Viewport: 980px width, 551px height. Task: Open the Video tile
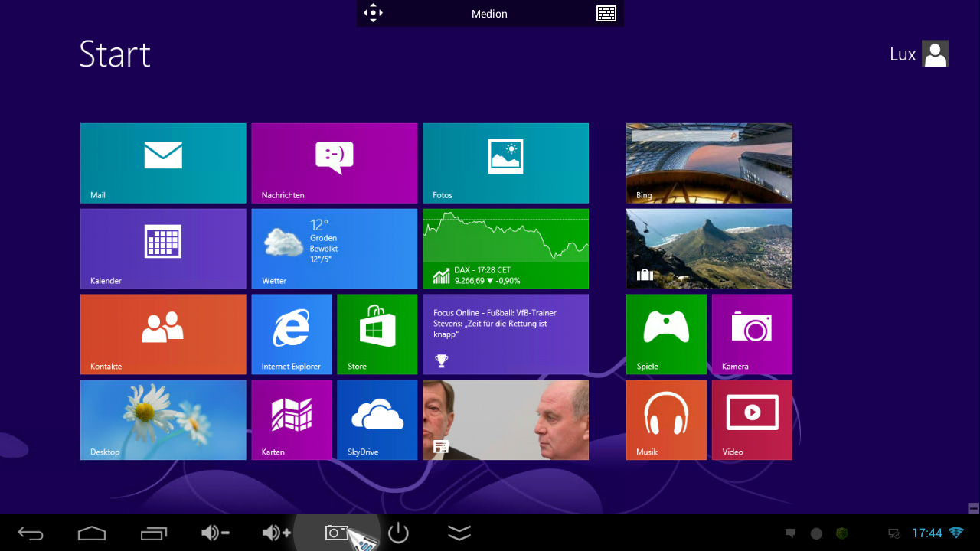point(752,420)
